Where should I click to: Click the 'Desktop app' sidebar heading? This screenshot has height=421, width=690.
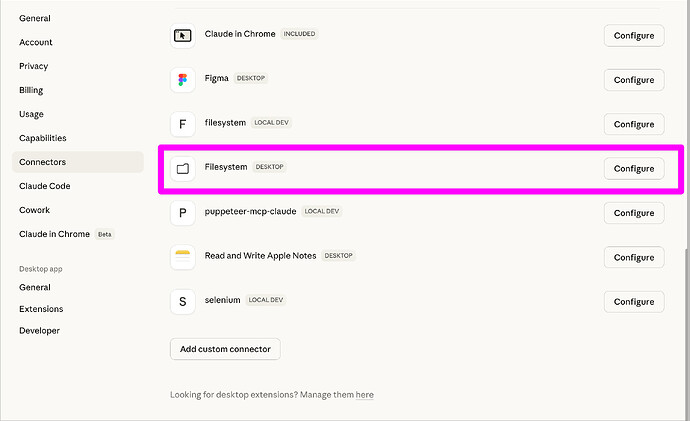coord(40,269)
